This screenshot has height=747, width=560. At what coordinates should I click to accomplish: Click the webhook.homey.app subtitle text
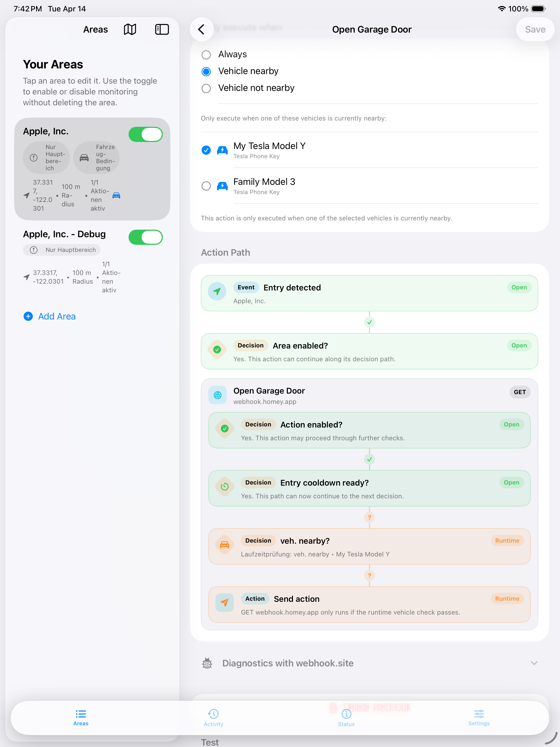(x=265, y=402)
